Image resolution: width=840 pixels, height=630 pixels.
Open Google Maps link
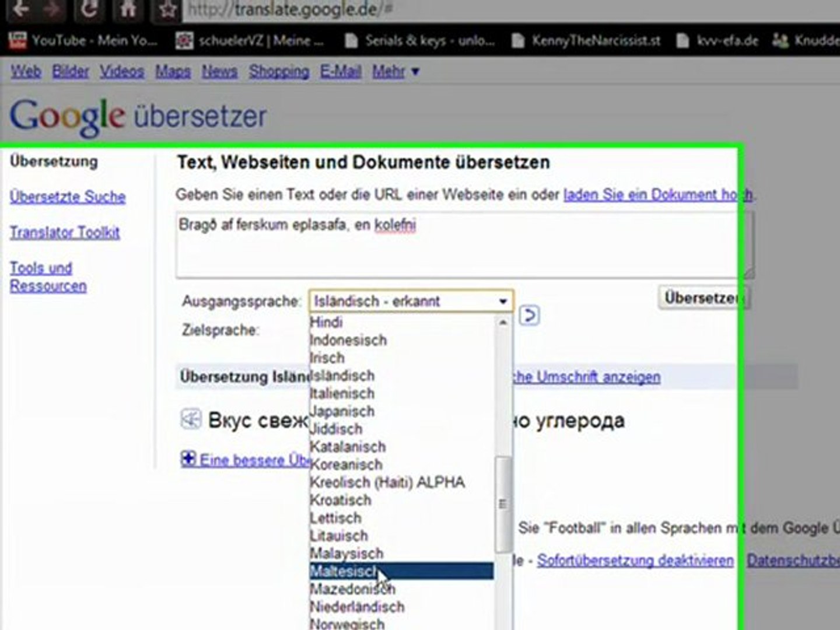[173, 71]
